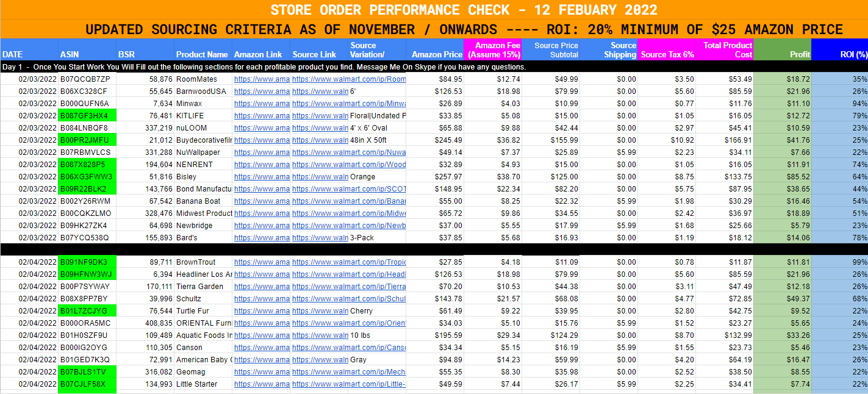Select the Total Product Cost header
868x394 pixels.
725,49
